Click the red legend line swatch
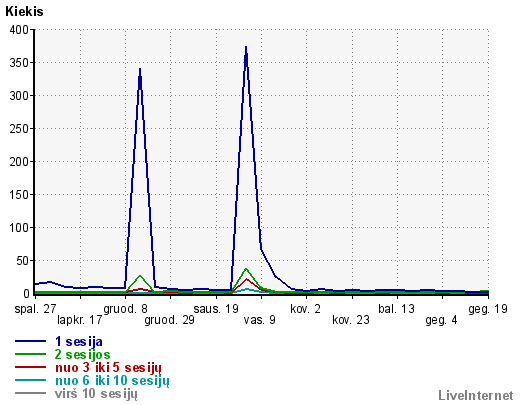 (x=30, y=367)
